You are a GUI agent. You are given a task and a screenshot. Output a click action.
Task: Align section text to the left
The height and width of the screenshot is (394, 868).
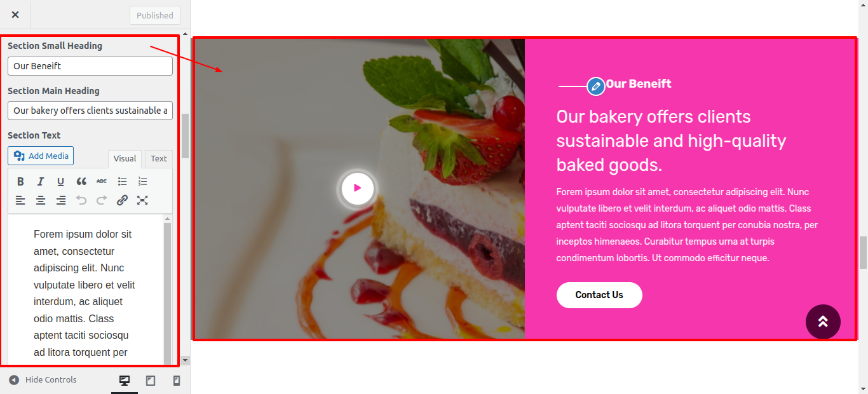pos(20,200)
